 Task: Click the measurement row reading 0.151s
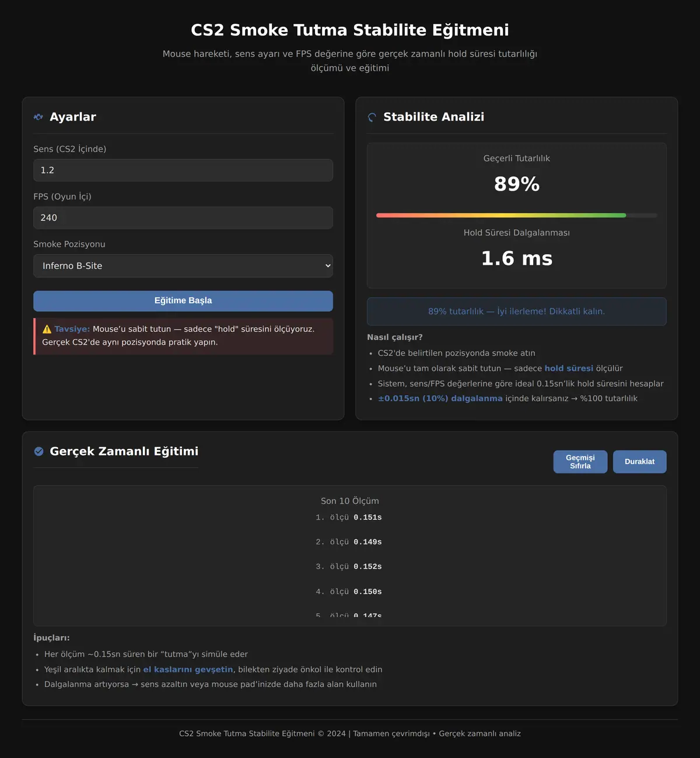[350, 518]
